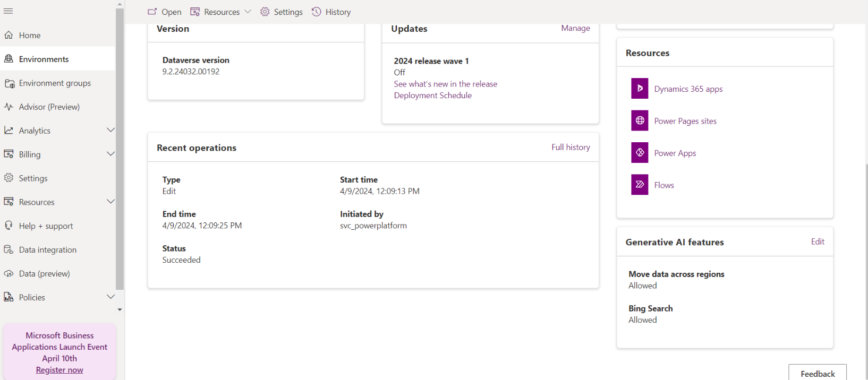
Task: Expand the Billing section chevron
Action: 110,154
